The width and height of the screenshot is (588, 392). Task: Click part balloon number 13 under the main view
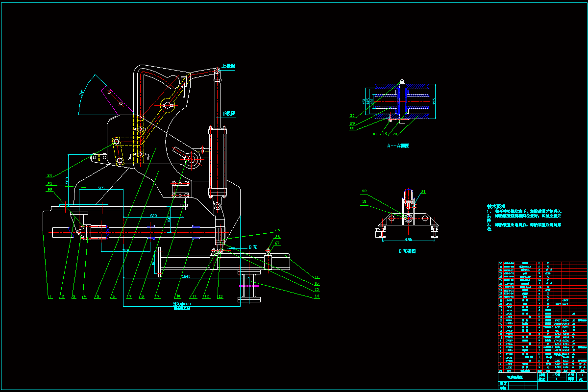[x=220, y=296]
